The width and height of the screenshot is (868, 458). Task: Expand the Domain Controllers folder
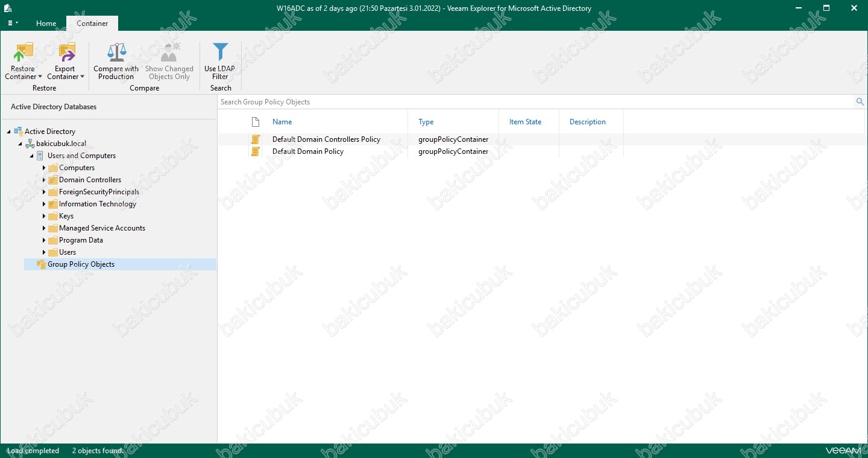(x=44, y=180)
